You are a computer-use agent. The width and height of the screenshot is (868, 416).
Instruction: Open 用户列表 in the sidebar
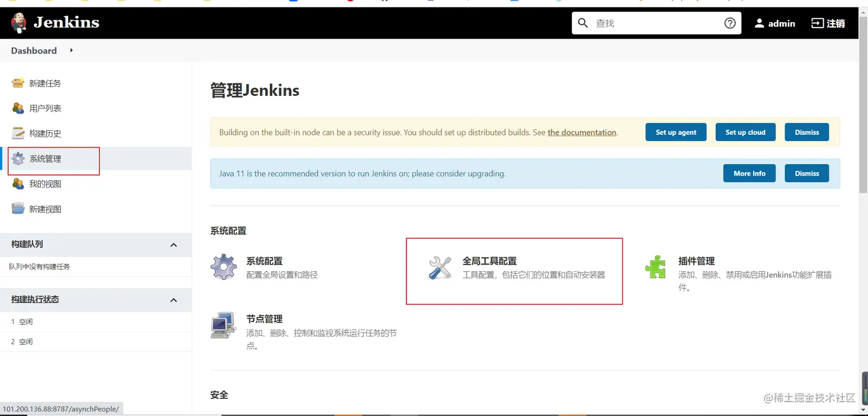[x=45, y=108]
